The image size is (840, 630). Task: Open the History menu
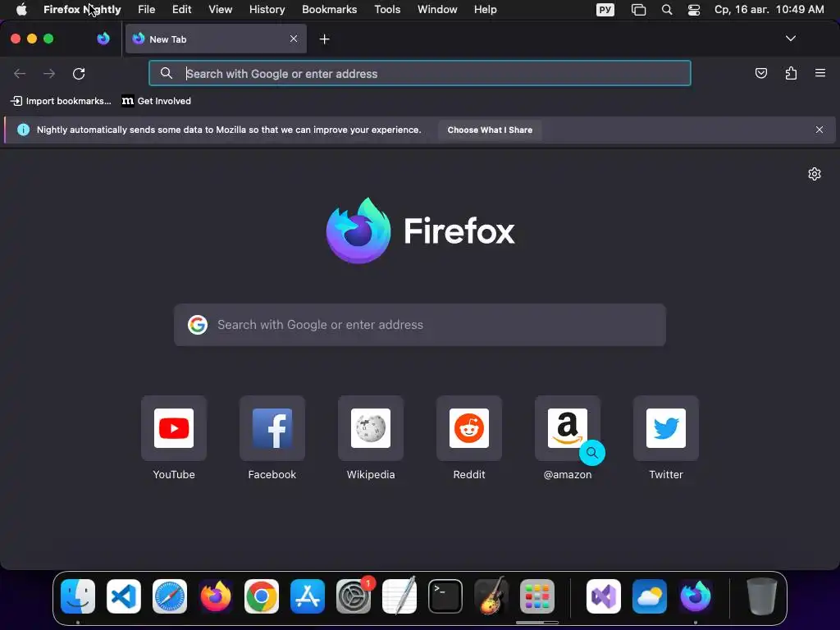[267, 10]
